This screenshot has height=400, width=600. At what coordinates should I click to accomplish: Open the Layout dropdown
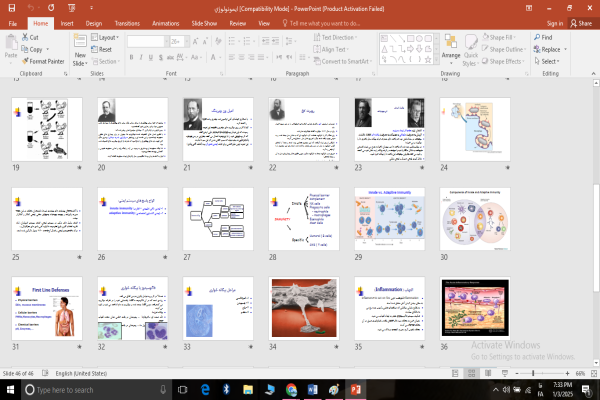107,37
